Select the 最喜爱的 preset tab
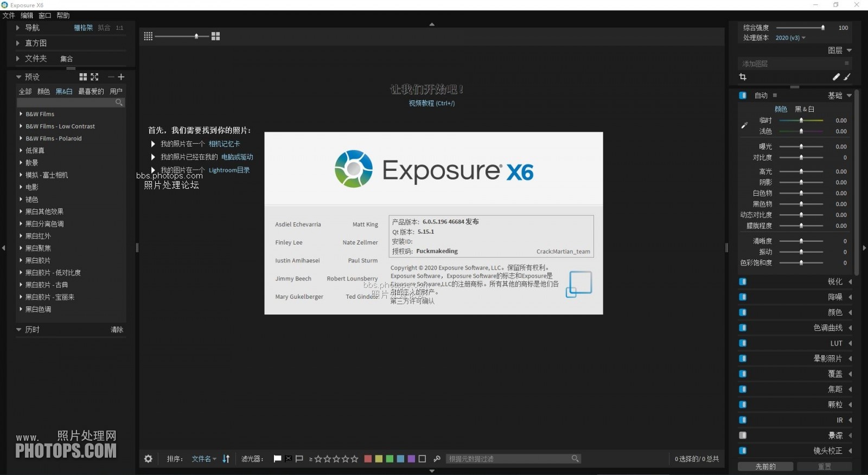This screenshot has width=868, height=475. tap(91, 91)
